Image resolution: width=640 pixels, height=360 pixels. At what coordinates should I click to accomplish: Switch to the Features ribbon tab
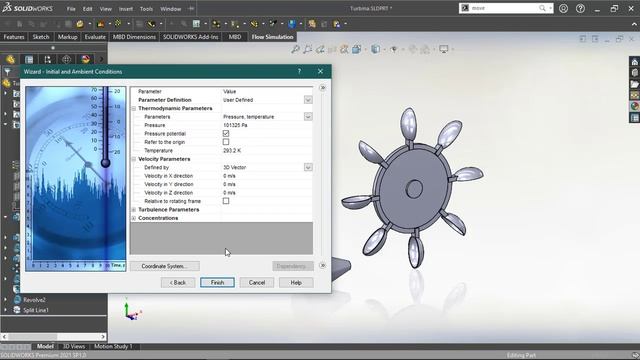[14, 37]
